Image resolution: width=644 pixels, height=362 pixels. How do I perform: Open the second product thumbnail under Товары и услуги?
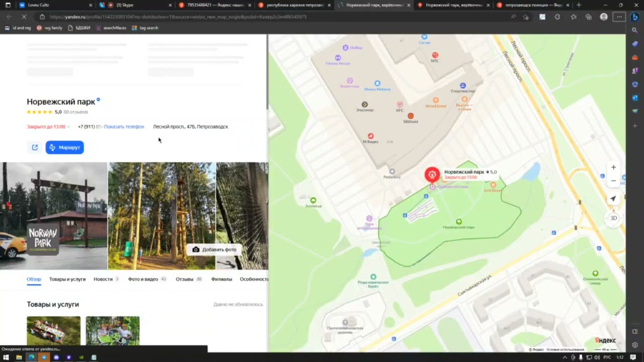click(x=113, y=330)
